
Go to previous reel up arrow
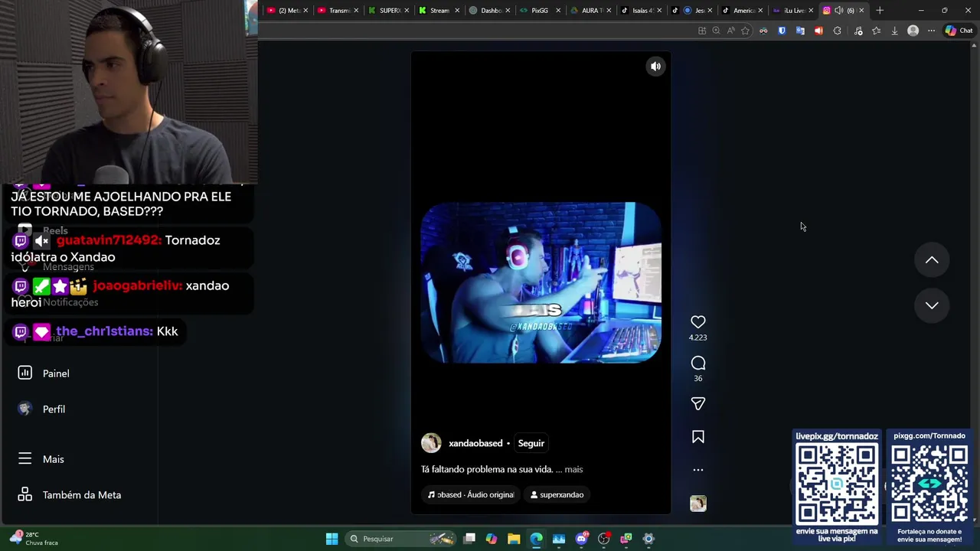(932, 260)
